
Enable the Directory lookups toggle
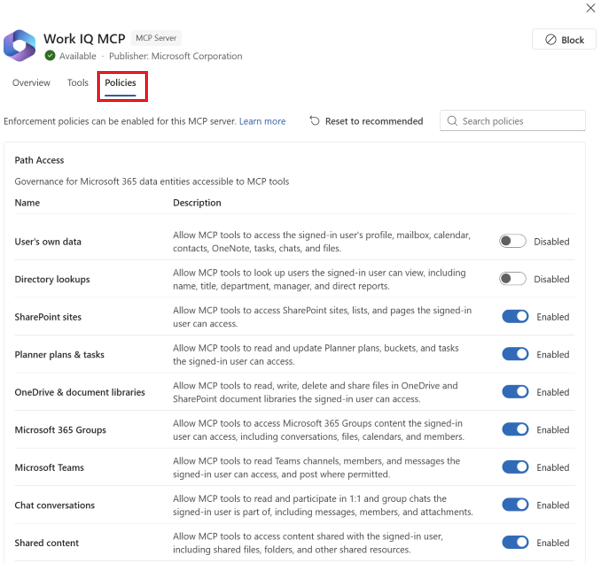tap(512, 279)
